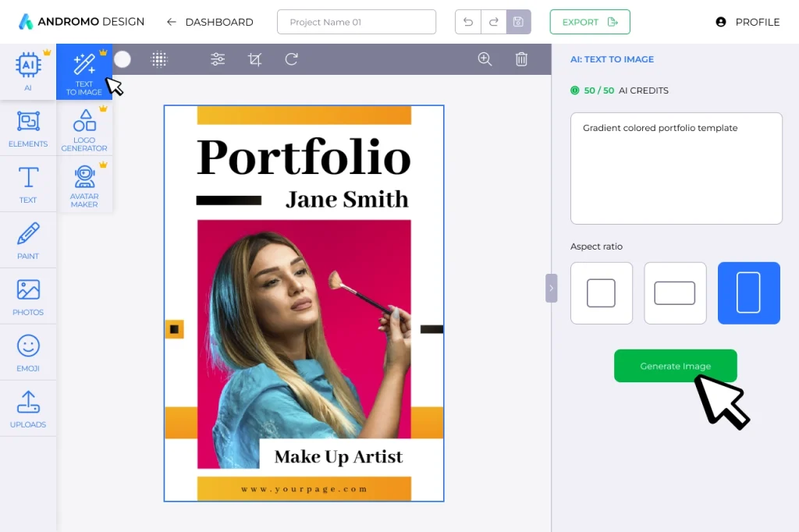Focus the Project Name input field

pos(356,22)
